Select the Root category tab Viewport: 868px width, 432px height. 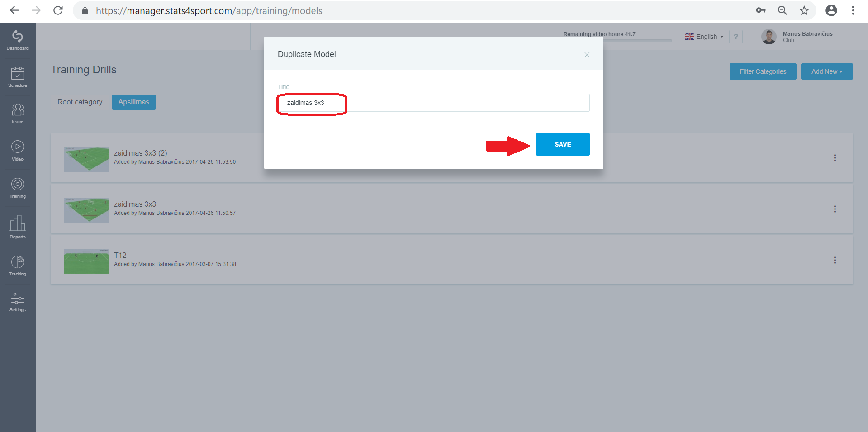coord(80,102)
